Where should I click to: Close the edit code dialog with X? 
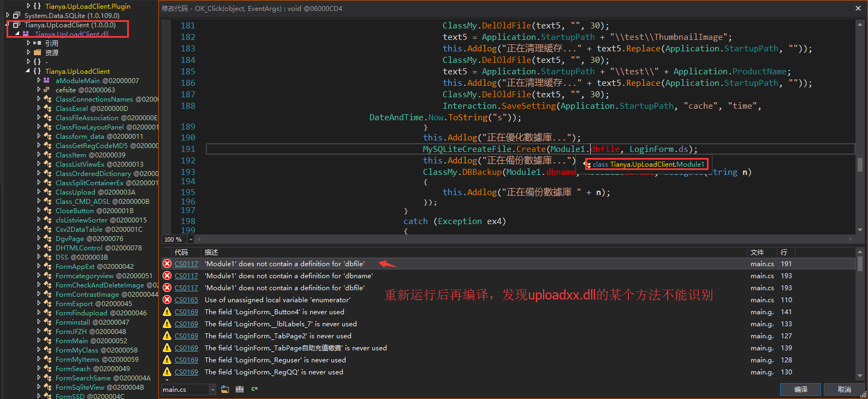click(858, 8)
